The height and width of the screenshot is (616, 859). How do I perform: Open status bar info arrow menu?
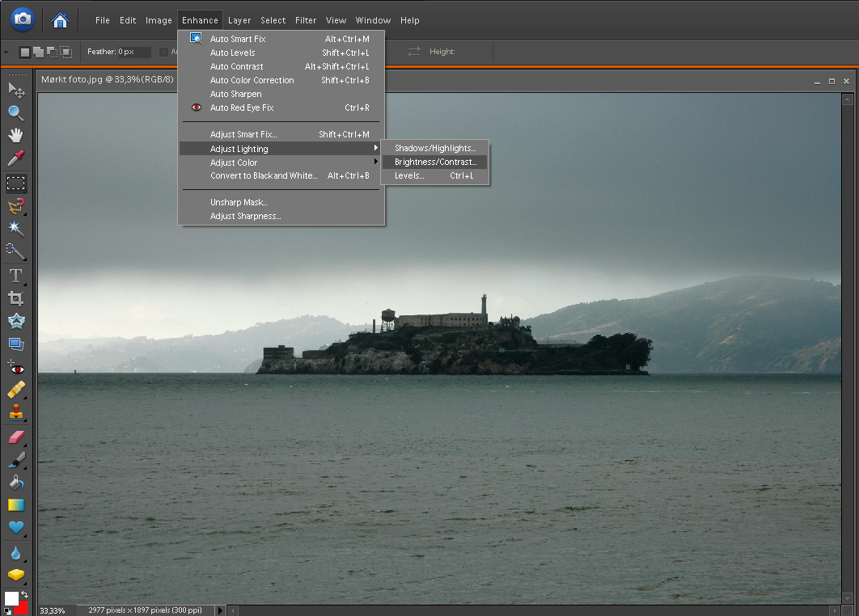[x=220, y=610]
